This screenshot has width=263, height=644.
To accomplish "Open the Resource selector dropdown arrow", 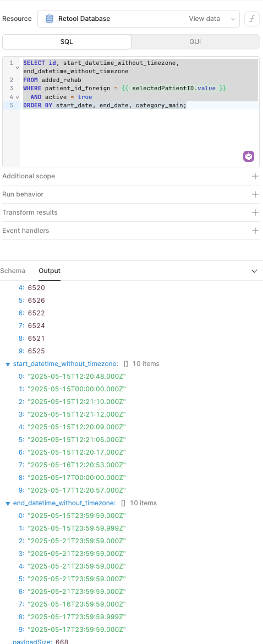I will pyautogui.click(x=233, y=19).
